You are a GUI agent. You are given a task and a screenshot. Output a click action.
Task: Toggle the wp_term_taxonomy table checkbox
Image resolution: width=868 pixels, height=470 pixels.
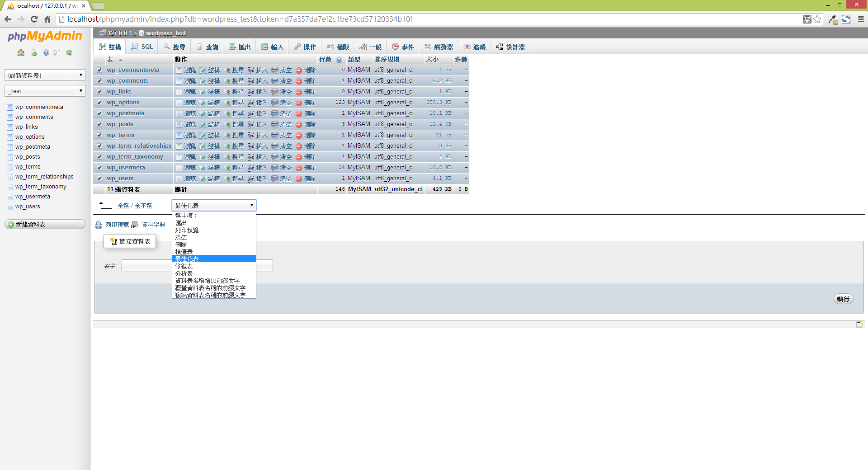click(99, 157)
